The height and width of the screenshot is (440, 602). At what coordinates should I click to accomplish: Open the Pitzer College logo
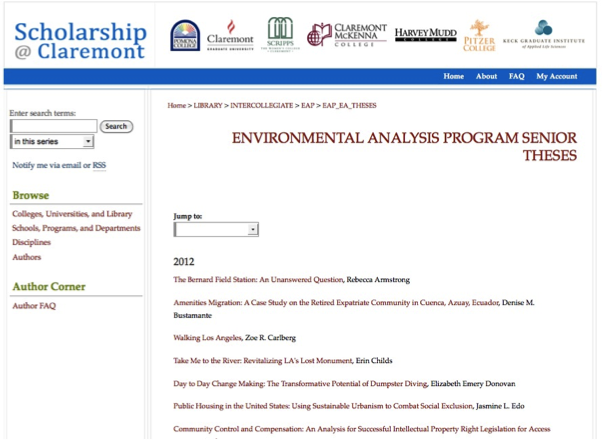click(479, 35)
